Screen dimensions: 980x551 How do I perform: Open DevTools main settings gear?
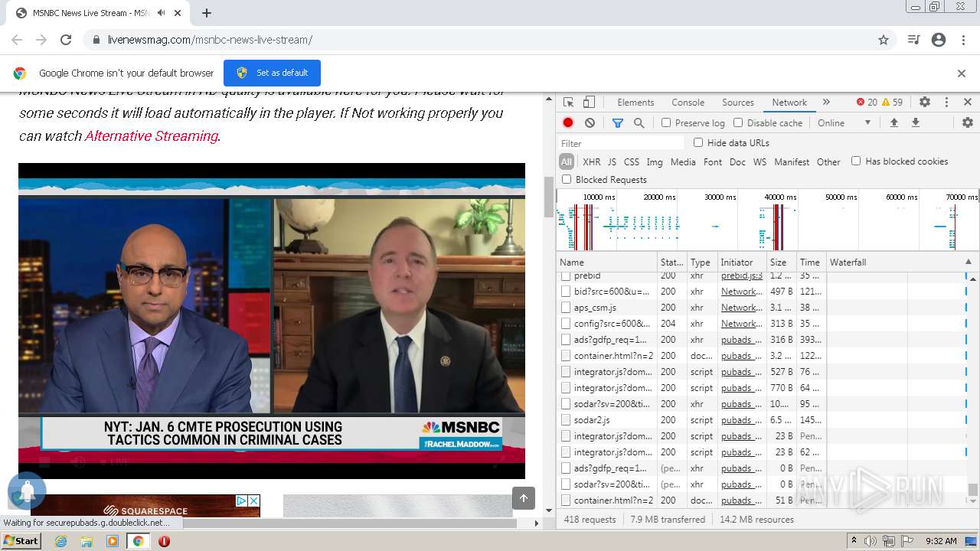point(925,102)
